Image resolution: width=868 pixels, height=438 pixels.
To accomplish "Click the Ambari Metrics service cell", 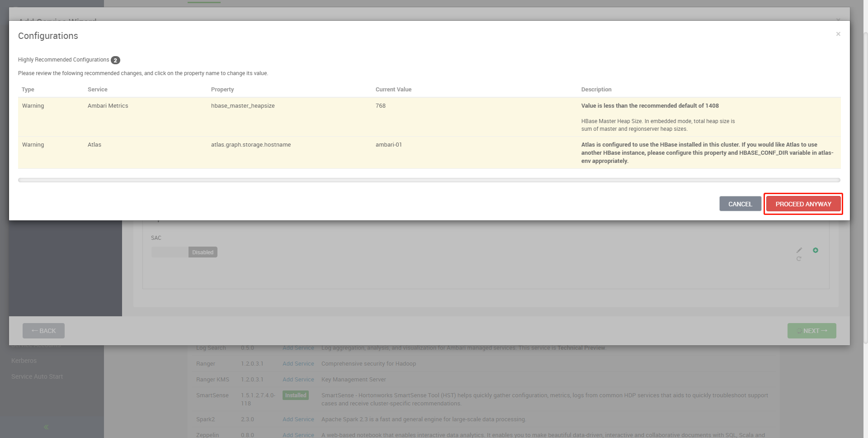I will coord(108,106).
